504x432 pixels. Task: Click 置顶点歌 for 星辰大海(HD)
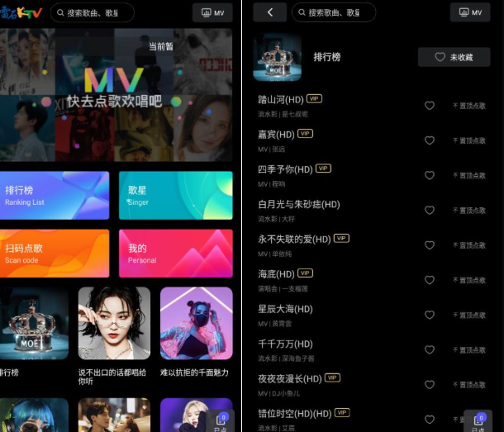[469, 316]
